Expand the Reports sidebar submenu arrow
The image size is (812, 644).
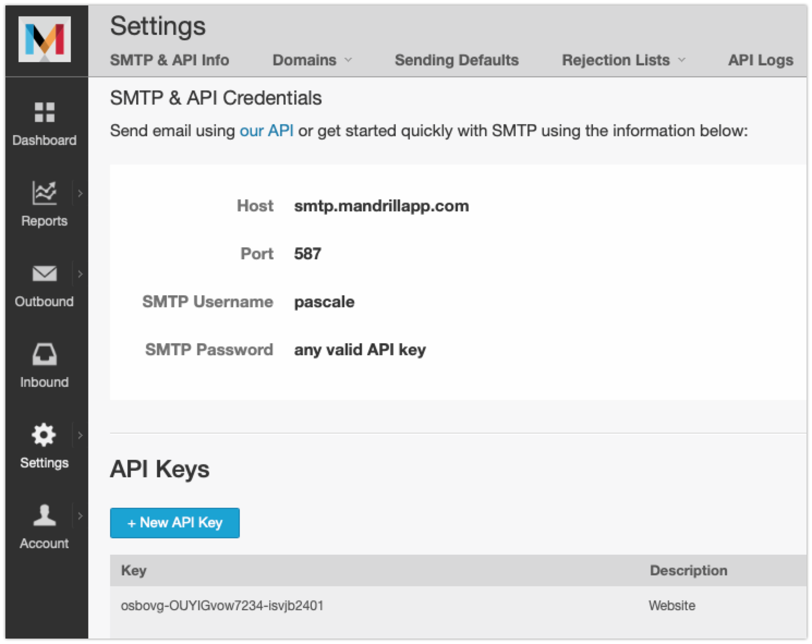[80, 193]
